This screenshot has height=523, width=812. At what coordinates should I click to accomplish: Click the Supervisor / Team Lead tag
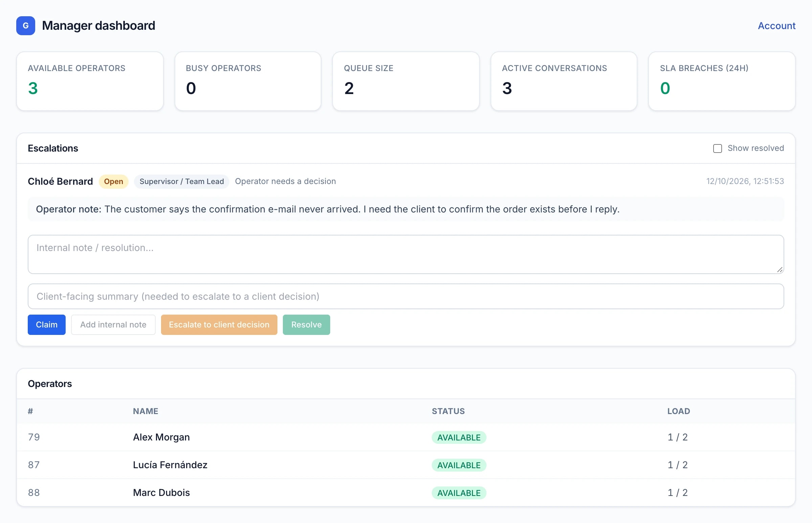click(182, 181)
